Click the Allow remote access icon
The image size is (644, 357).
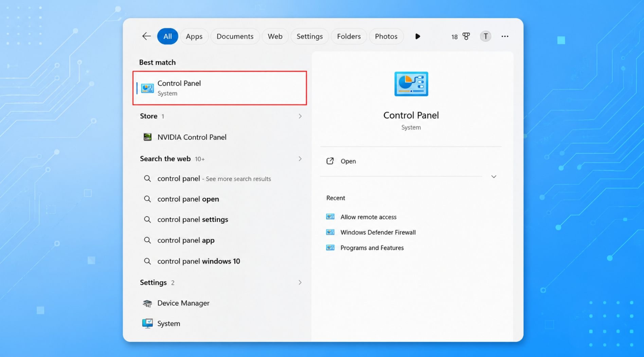point(330,217)
